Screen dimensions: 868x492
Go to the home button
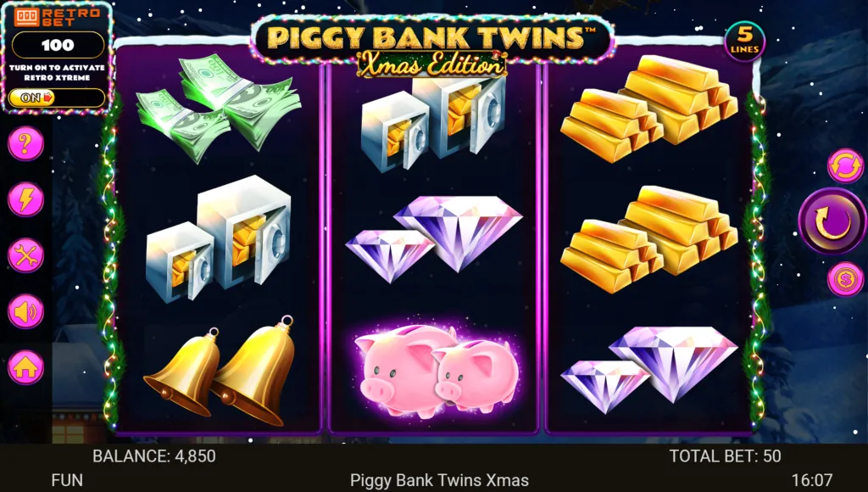25,367
